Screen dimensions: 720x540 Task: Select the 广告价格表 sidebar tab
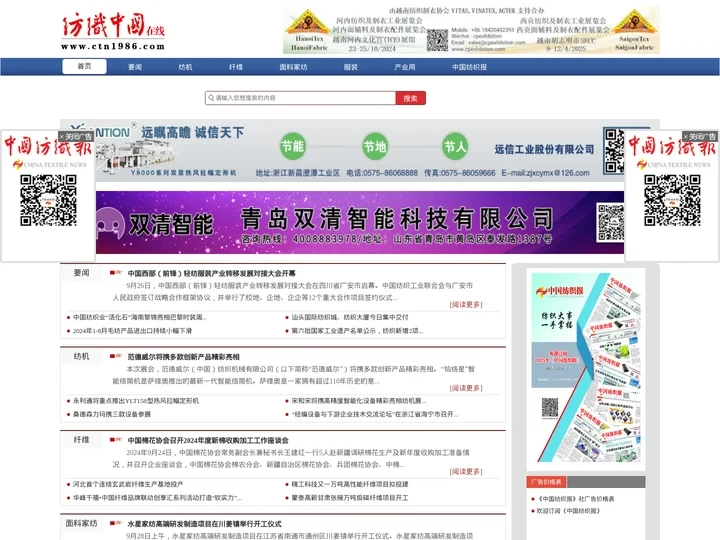546,482
